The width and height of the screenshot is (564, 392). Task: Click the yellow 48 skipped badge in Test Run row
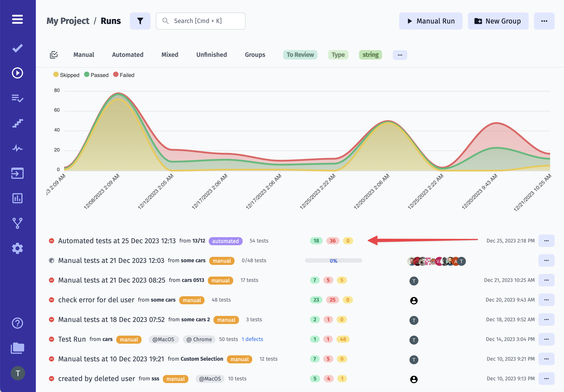click(x=343, y=339)
